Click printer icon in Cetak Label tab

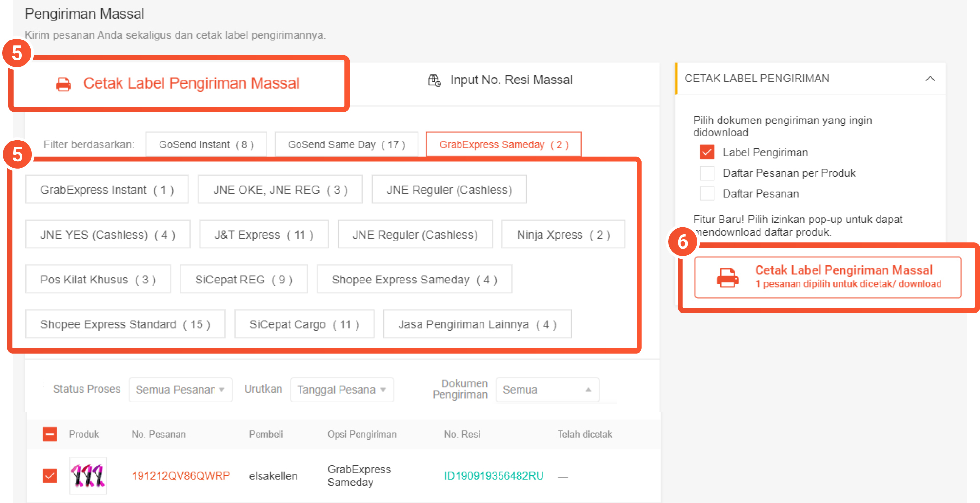(63, 84)
